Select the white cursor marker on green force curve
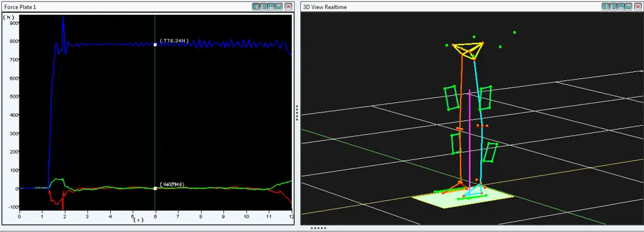This screenshot has width=644, height=232. click(155, 188)
